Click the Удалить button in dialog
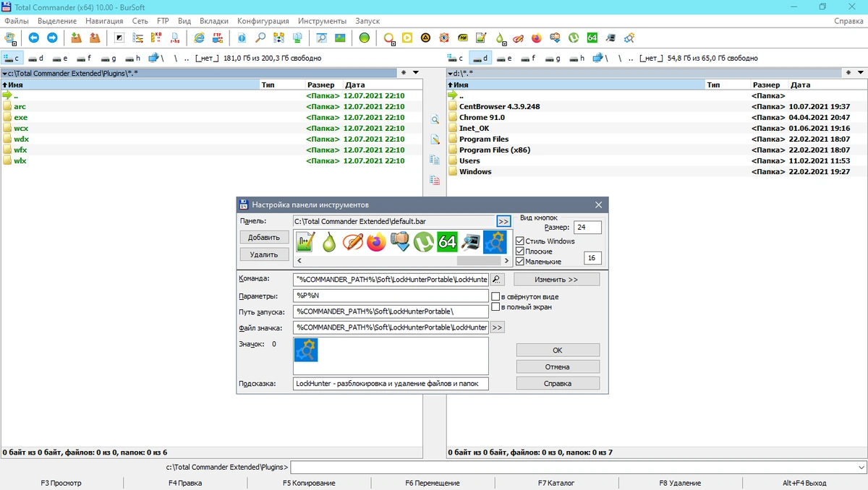868x490 pixels. [x=264, y=254]
